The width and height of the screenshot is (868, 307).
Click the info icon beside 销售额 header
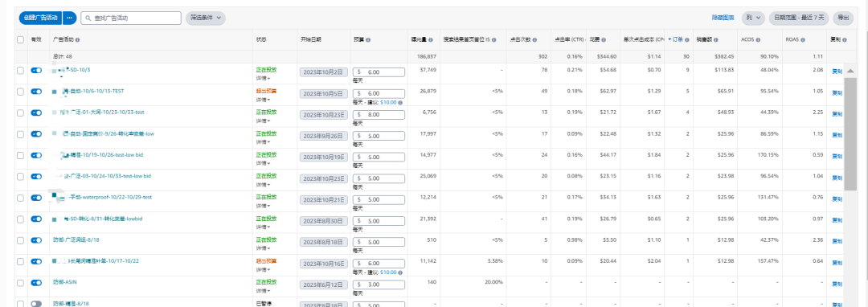coord(716,40)
